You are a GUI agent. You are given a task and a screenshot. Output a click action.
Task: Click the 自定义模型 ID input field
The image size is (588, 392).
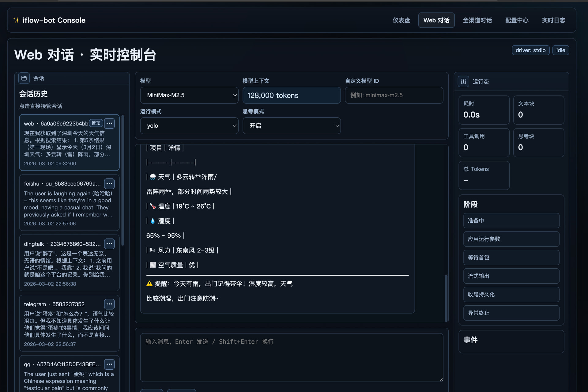pyautogui.click(x=394, y=95)
